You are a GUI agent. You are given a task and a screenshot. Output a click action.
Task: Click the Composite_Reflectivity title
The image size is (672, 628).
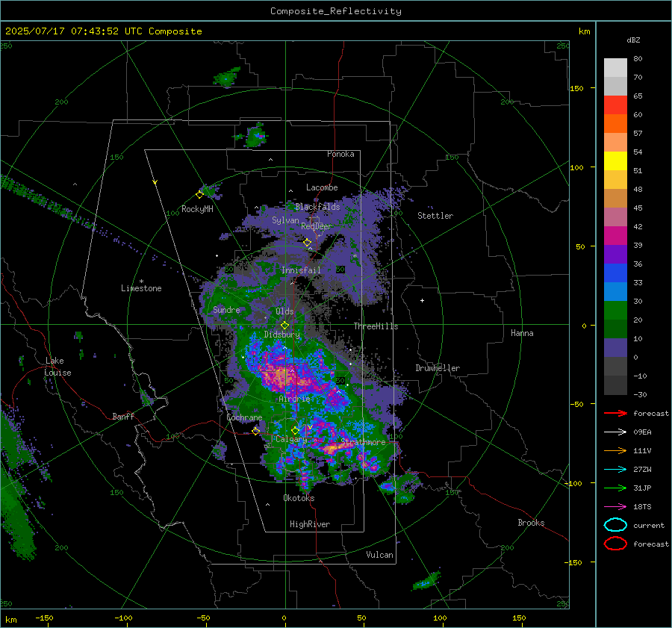pos(336,11)
